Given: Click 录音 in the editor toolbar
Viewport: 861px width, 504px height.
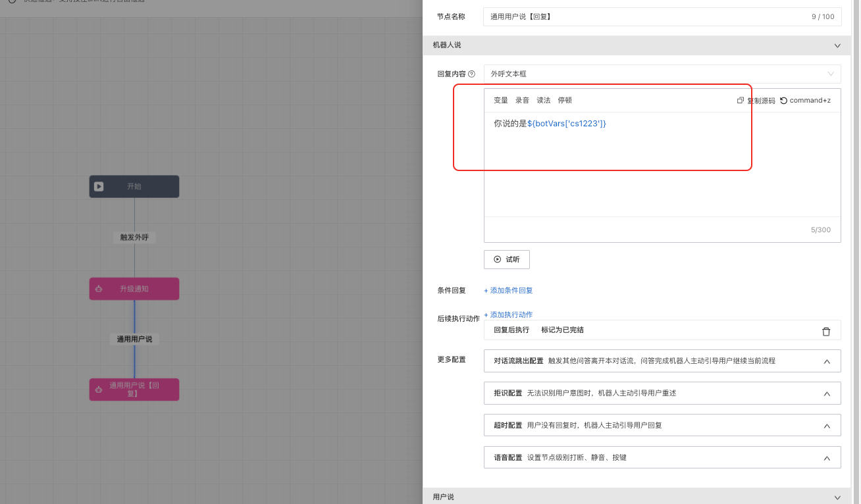Looking at the screenshot, I should coord(522,101).
